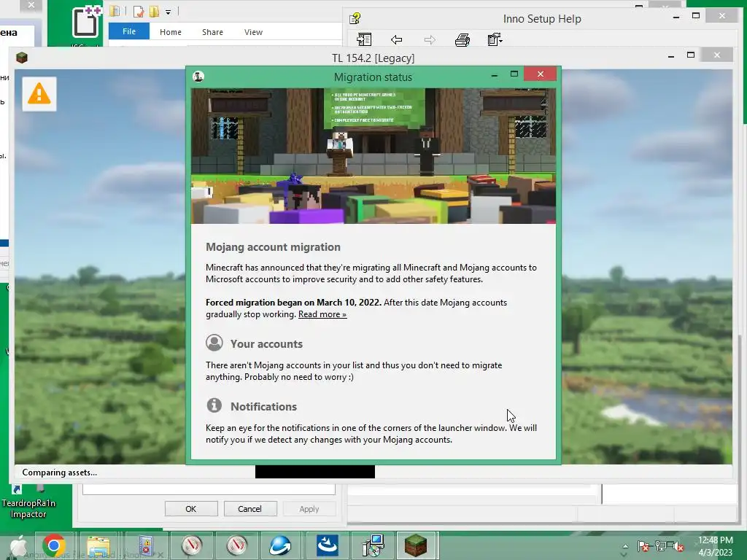Click the Inno Setup Help title bar icon
The width and height of the screenshot is (747, 560).
point(355,18)
